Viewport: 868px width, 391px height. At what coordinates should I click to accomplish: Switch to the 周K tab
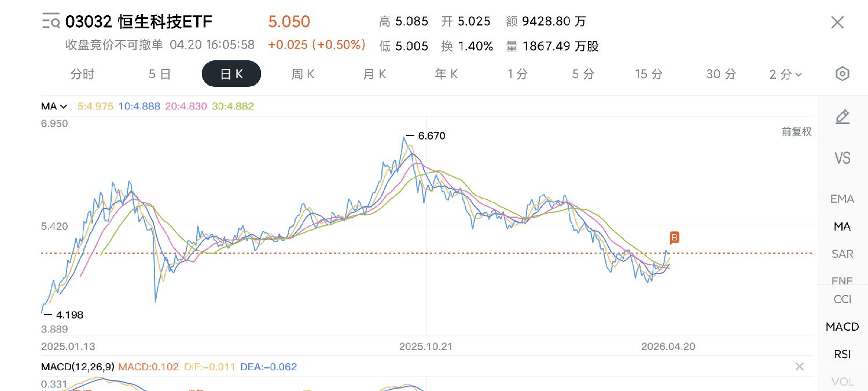[303, 74]
